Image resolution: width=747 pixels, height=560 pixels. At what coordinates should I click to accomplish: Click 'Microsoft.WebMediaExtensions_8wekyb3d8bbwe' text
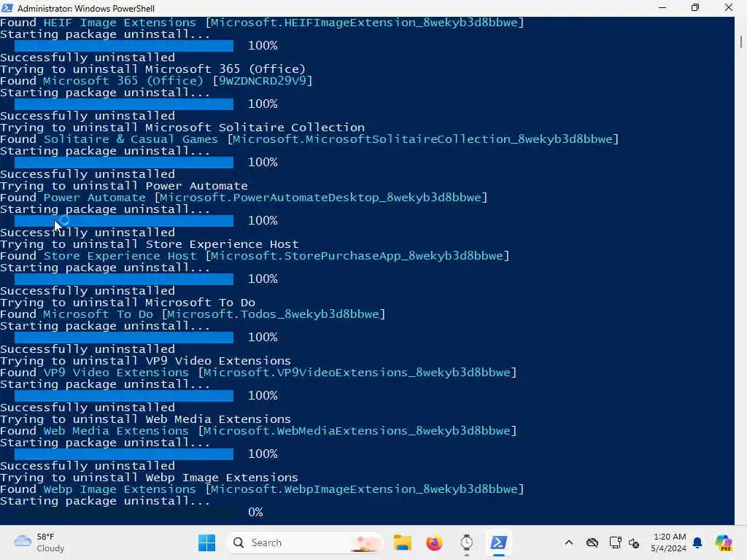(x=357, y=431)
